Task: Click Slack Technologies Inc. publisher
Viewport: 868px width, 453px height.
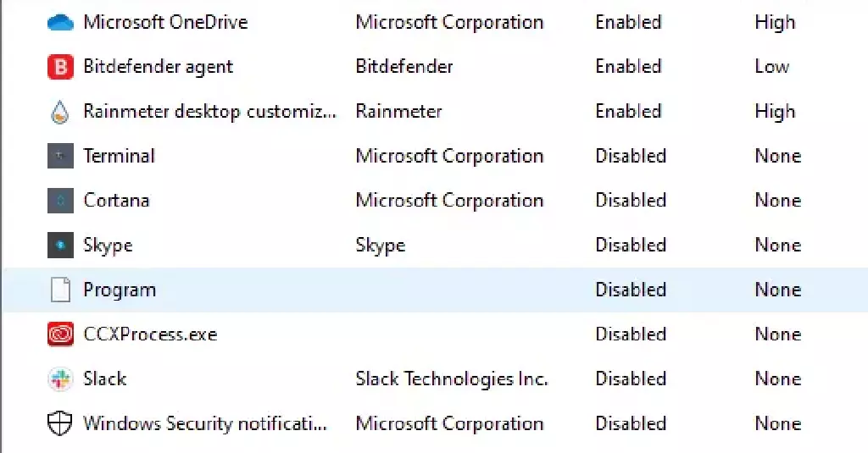Action: point(452,379)
